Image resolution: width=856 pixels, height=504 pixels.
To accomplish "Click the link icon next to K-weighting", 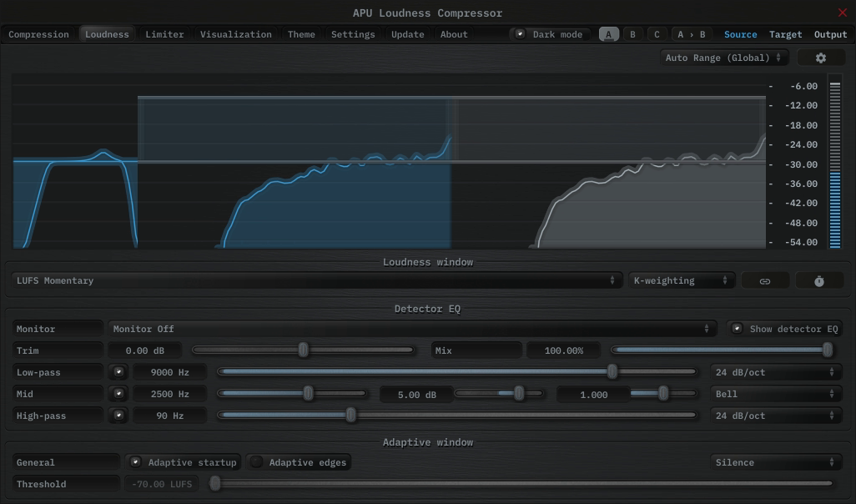I will click(x=765, y=280).
